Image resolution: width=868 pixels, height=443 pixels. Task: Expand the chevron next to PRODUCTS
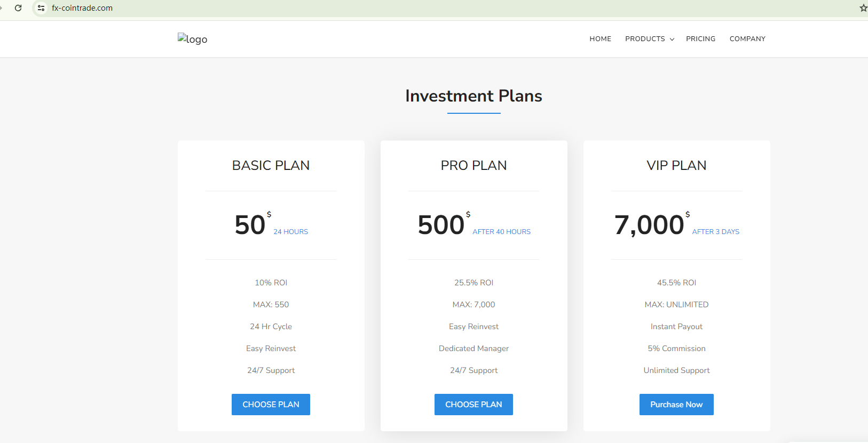pos(672,40)
